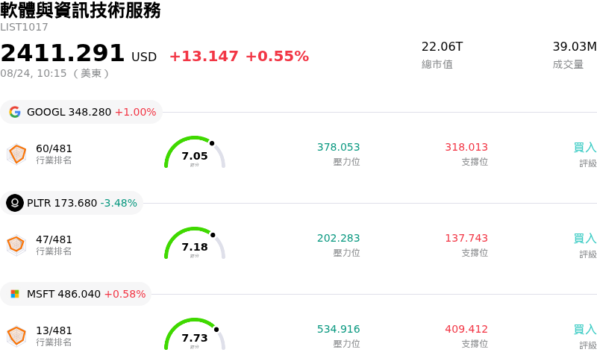Open the PLTR 173.680 stock chip
Image resolution: width=597 pixels, height=364 pixels.
tap(72, 203)
